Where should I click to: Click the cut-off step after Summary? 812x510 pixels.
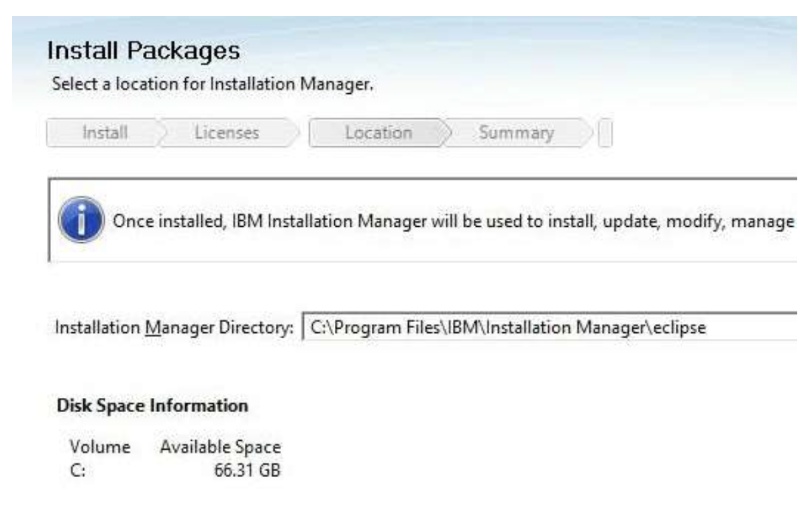[607, 133]
